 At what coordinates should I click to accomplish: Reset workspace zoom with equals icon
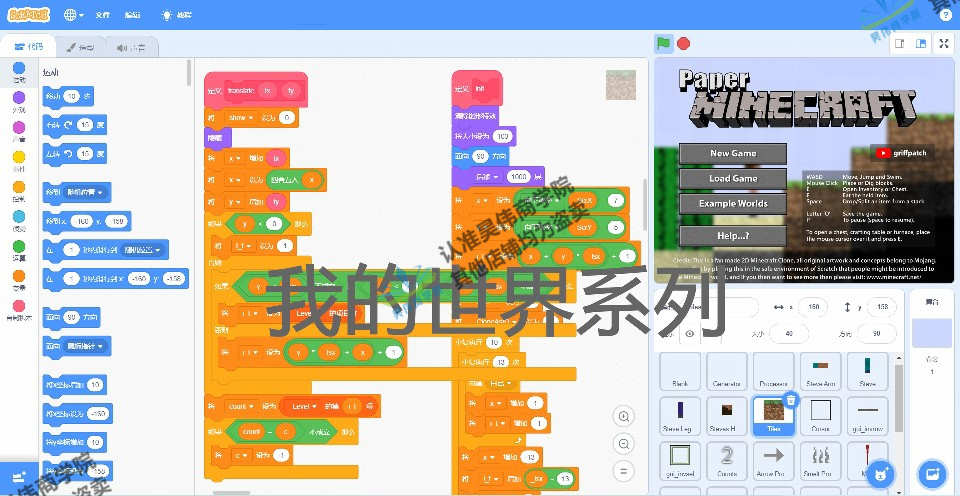tap(624, 471)
